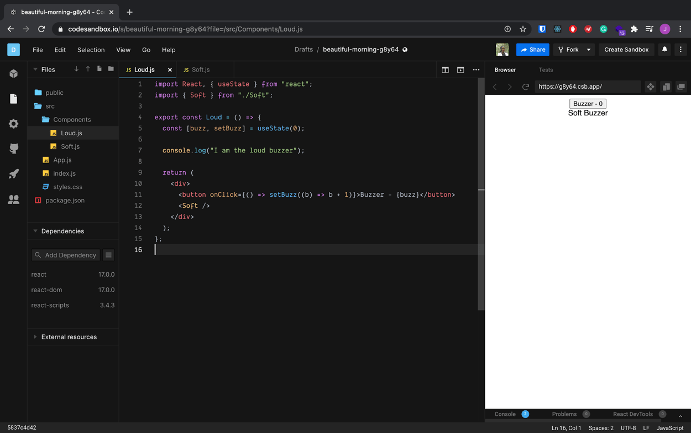
Task: Open package.json in file tree
Action: (64, 200)
